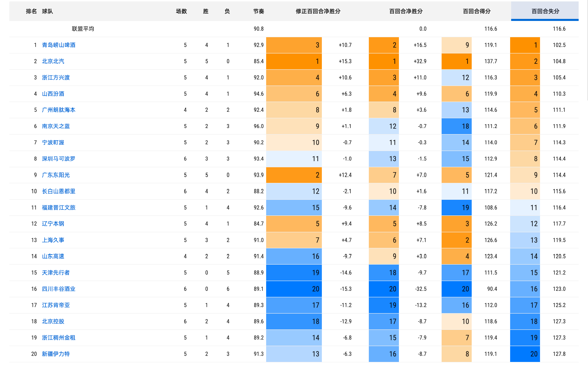
Task: Visit the 上海久事 team page
Action: [x=53, y=240]
